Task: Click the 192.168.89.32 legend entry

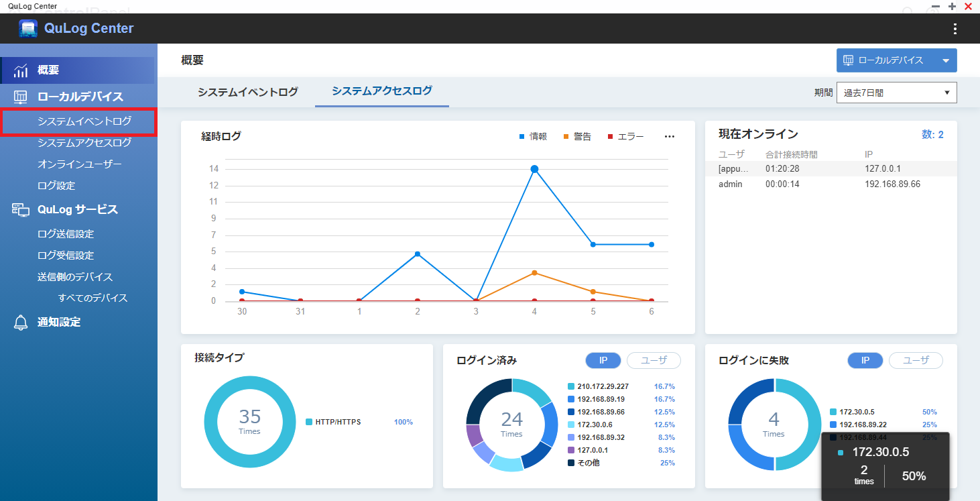Action: point(621,437)
